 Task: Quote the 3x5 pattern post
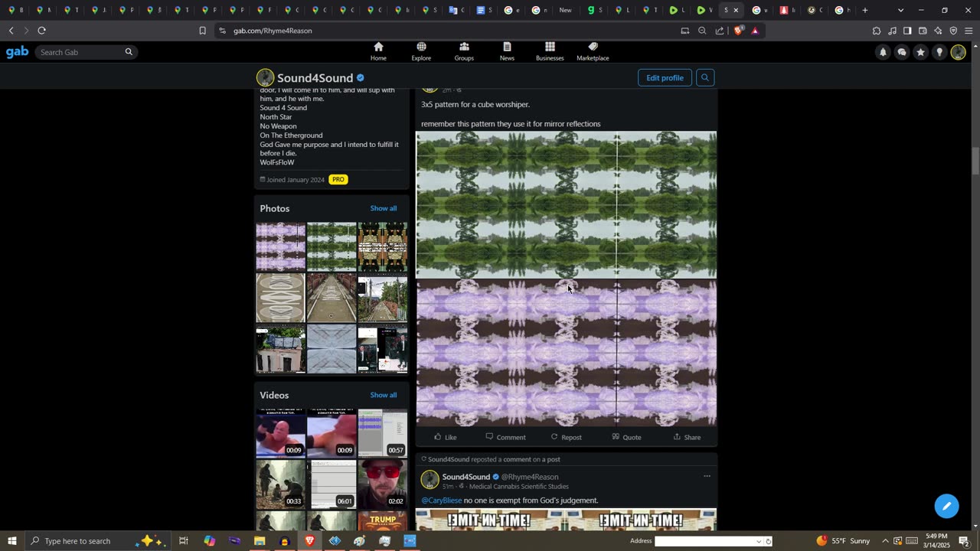click(626, 437)
